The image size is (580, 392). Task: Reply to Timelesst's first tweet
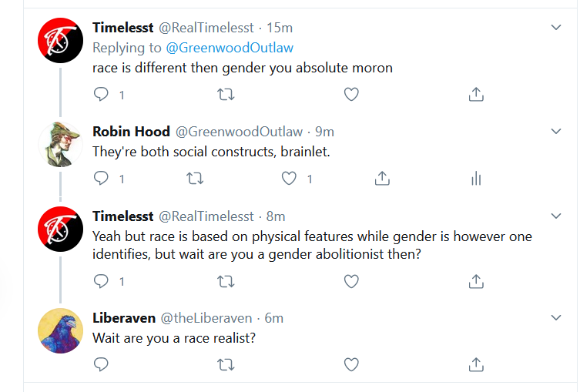pyautogui.click(x=102, y=95)
